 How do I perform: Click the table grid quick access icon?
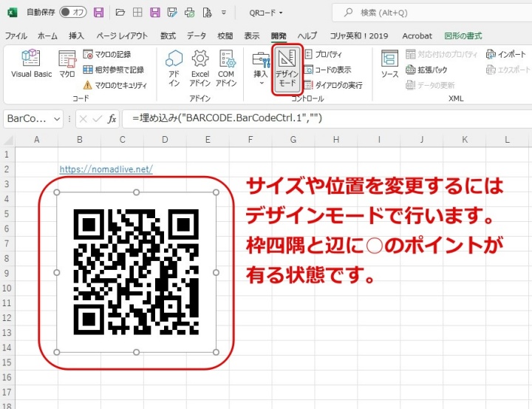(137, 13)
